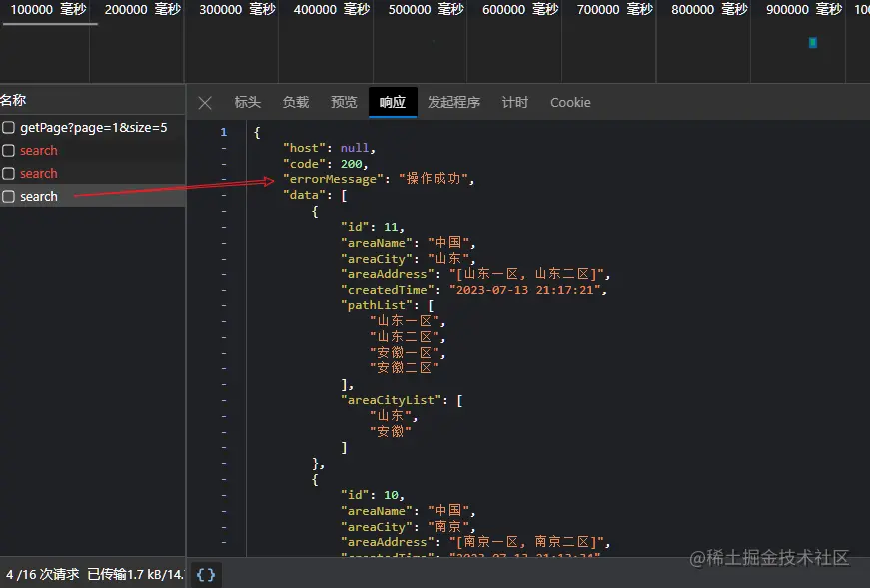Click the teal request bar in the timeline overview
The width and height of the screenshot is (870, 588).
click(813, 43)
